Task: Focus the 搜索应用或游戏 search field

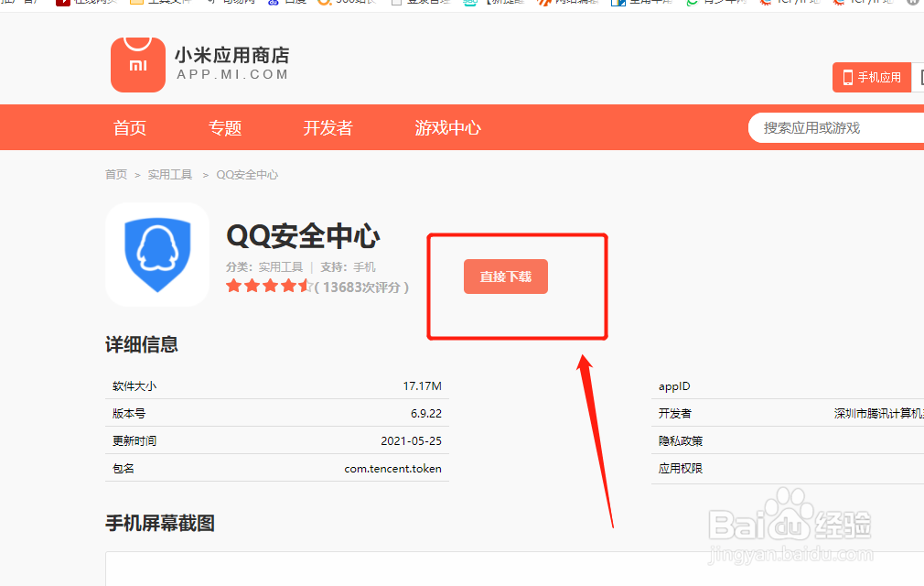Action: click(x=835, y=128)
